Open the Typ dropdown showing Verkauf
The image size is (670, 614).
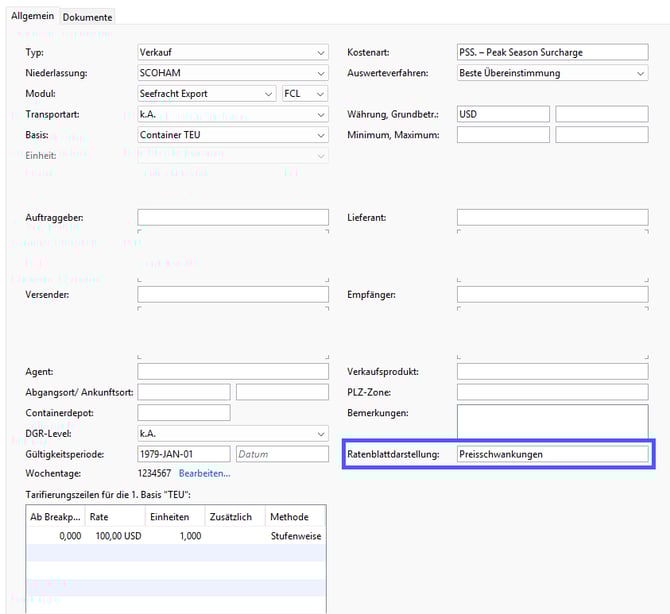click(232, 52)
